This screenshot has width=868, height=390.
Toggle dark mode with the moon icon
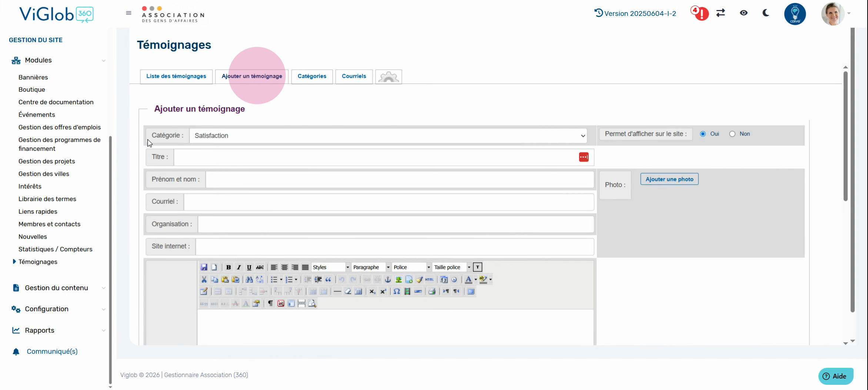click(x=766, y=13)
